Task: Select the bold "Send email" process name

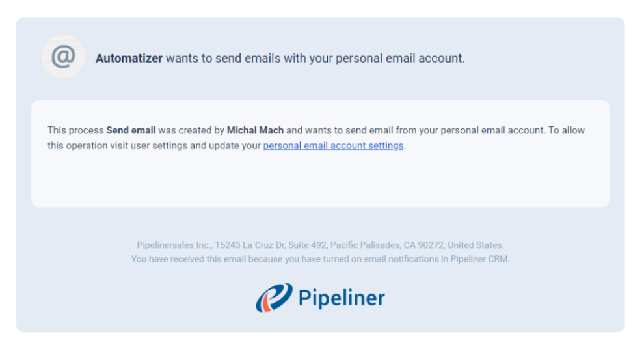Action: point(131,130)
